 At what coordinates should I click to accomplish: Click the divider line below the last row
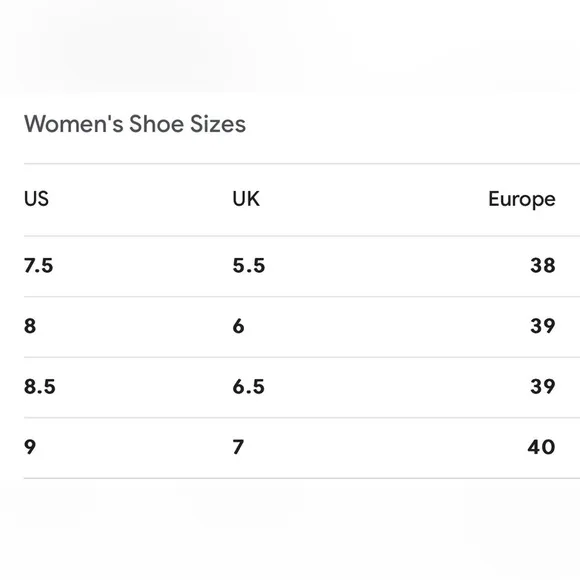pyautogui.click(x=302, y=478)
